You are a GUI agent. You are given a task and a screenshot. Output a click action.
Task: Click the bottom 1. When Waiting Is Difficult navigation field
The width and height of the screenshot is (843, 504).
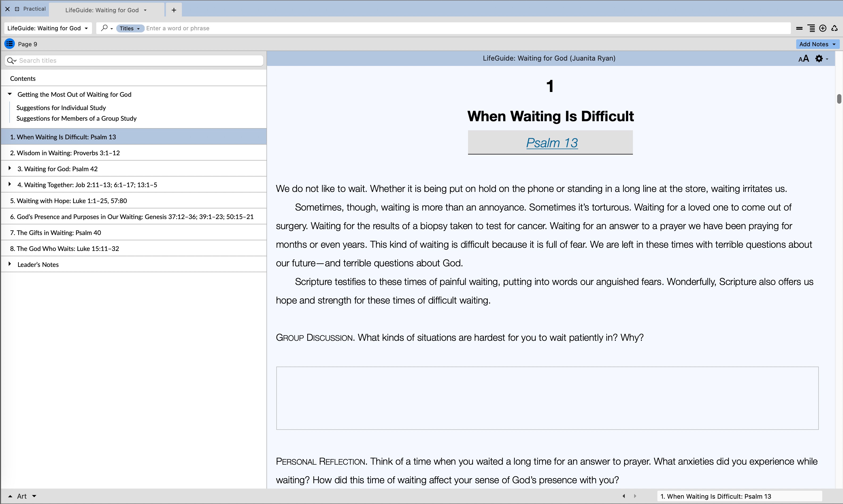click(x=739, y=496)
